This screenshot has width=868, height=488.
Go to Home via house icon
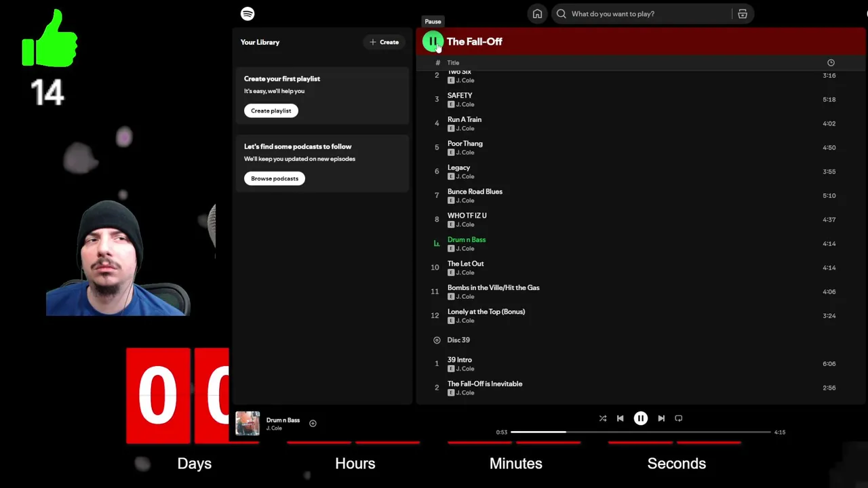(x=537, y=14)
